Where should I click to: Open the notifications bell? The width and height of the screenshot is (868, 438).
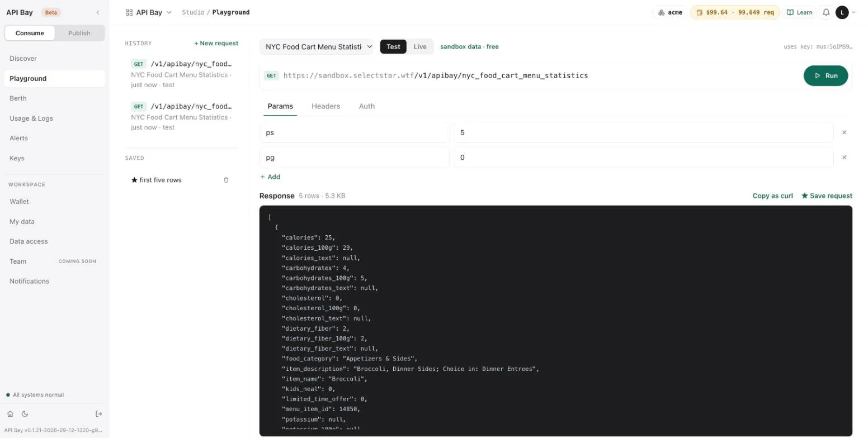click(x=826, y=12)
